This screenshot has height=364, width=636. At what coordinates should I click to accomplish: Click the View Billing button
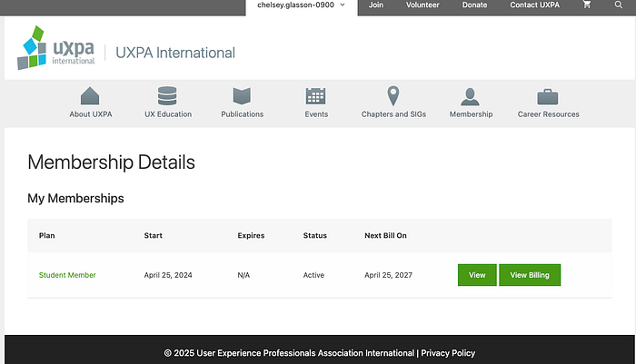pos(530,275)
